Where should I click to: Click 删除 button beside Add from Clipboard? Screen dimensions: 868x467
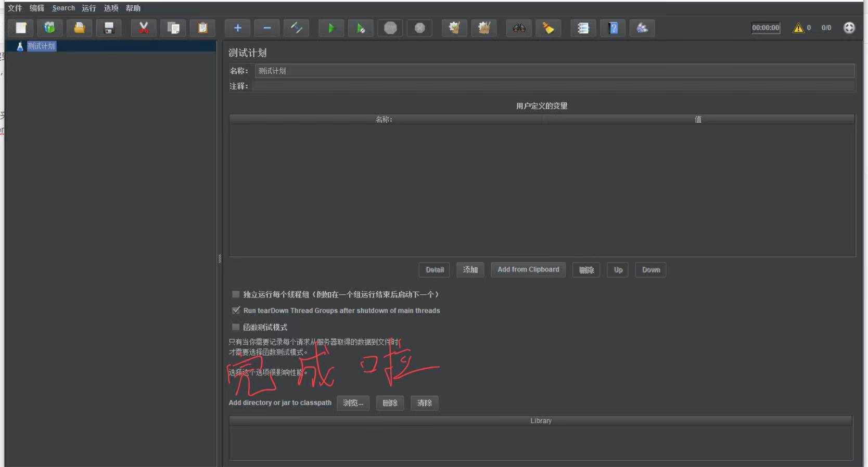[586, 270]
